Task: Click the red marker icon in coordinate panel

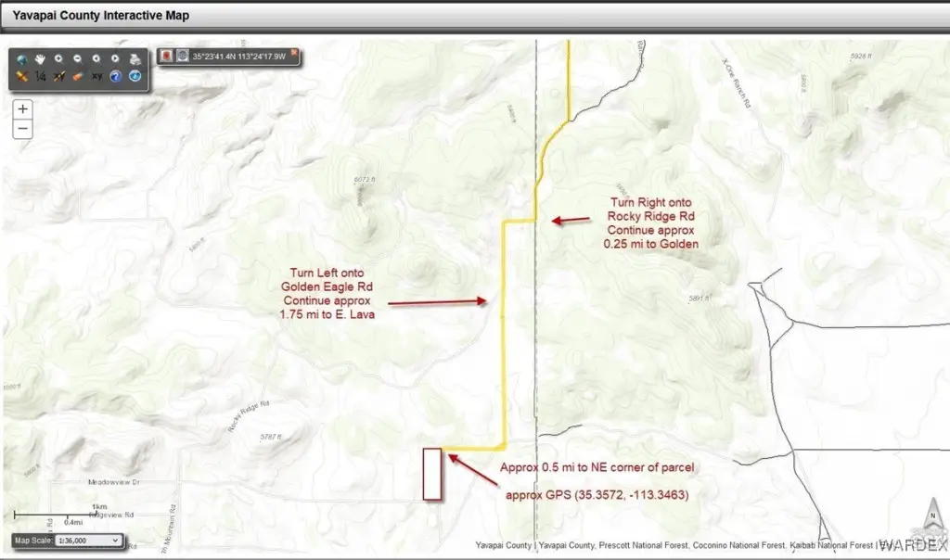Action: point(166,56)
